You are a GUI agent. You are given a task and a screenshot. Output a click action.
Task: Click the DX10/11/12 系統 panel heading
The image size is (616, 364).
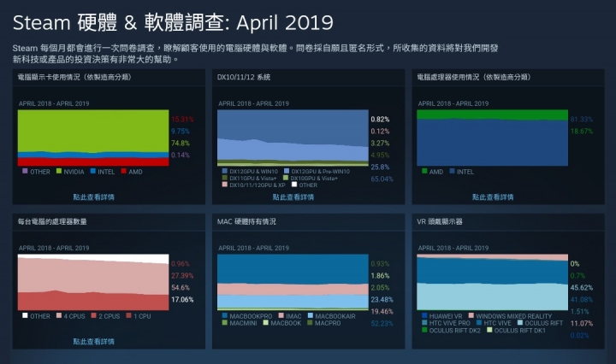244,77
